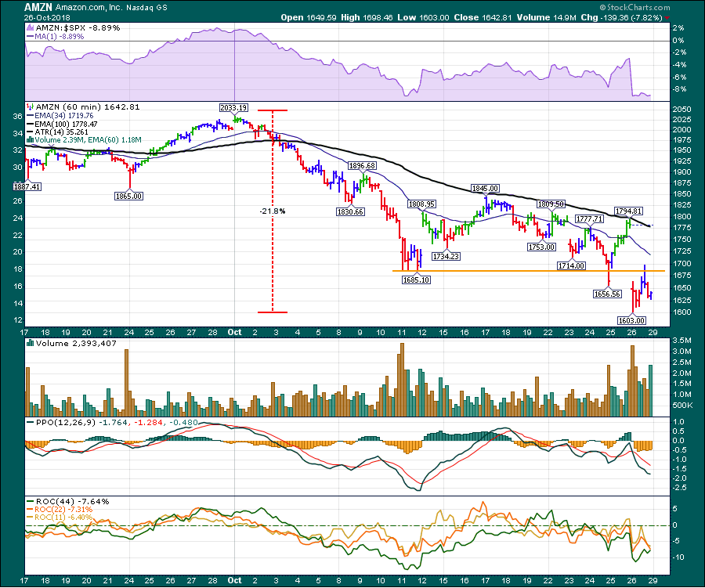Click the Volume 2.39M overlay legend icon
This screenshot has height=588, width=705.
point(29,140)
